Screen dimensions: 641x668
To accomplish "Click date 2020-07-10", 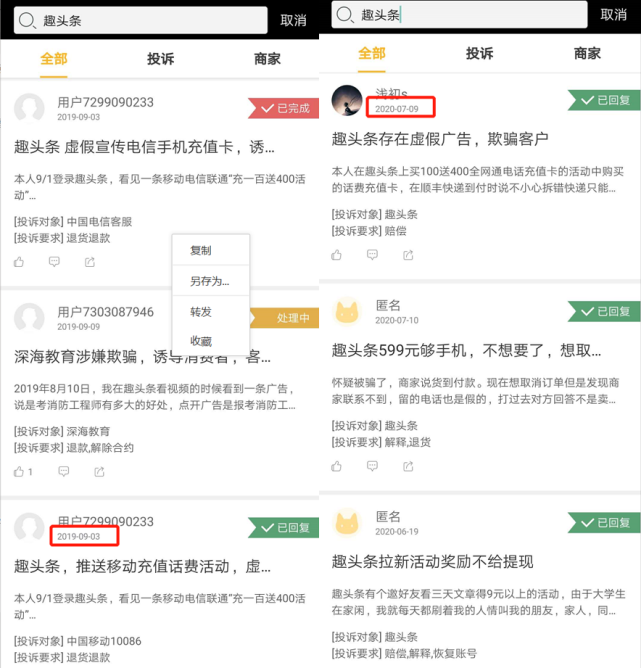I will tap(397, 320).
